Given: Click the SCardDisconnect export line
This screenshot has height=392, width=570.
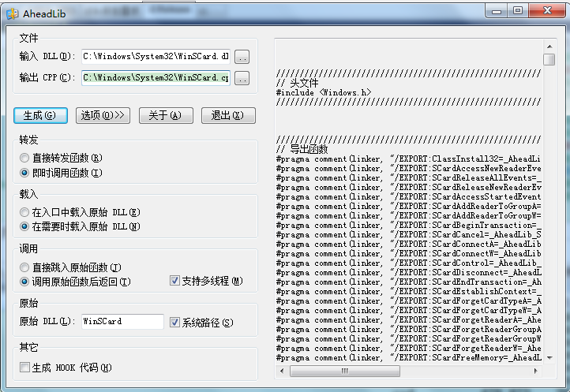Looking at the screenshot, I should pos(409,272).
